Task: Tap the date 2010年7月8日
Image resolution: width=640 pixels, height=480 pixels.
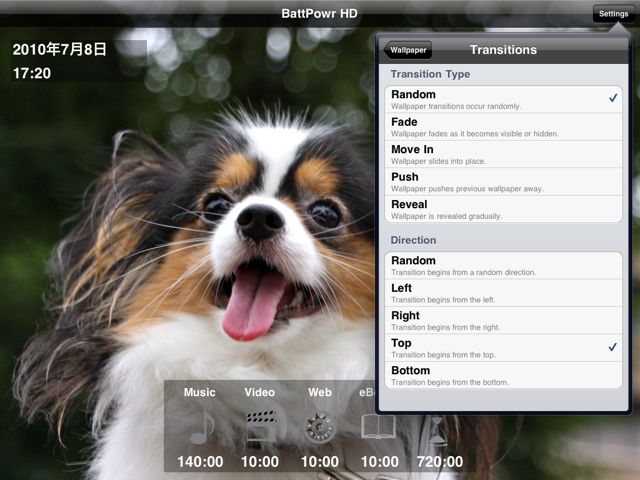Action: coord(60,49)
